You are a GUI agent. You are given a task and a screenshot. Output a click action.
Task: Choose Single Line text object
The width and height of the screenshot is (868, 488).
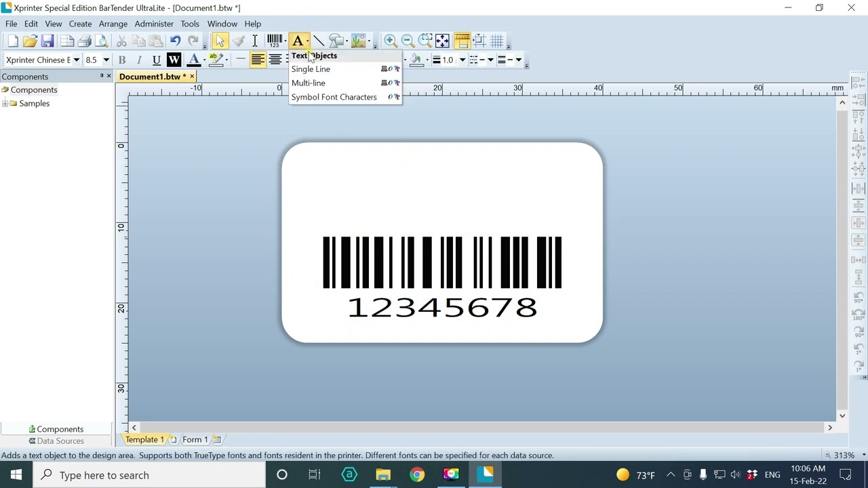point(345,69)
